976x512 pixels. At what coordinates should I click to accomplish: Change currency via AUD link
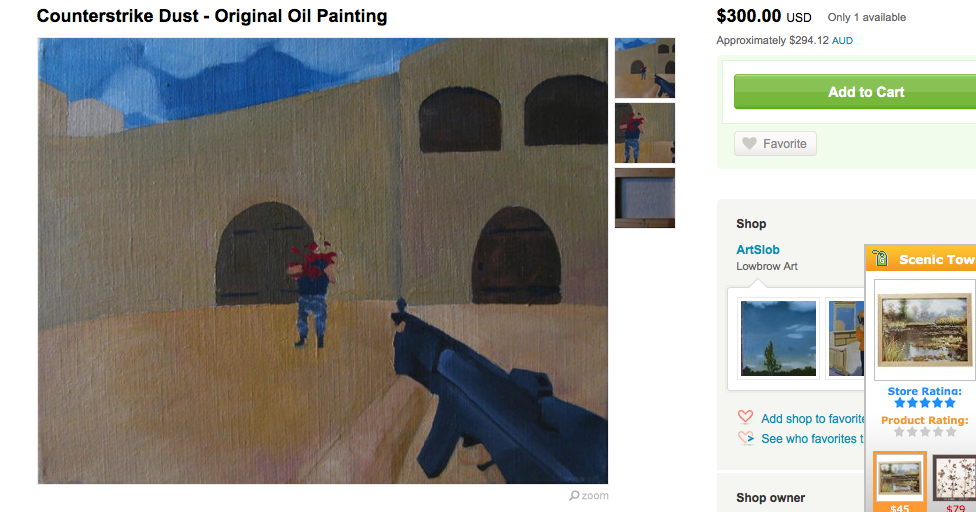pos(842,40)
